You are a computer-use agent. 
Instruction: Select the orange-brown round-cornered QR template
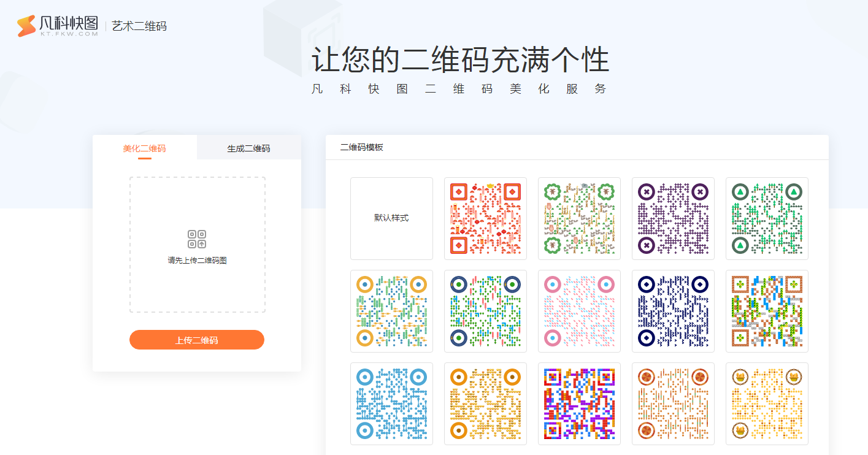[673, 403]
